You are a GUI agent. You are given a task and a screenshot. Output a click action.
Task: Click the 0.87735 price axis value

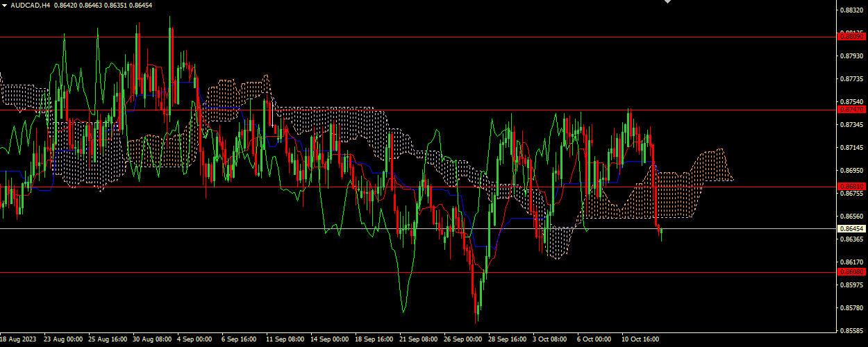(852, 79)
